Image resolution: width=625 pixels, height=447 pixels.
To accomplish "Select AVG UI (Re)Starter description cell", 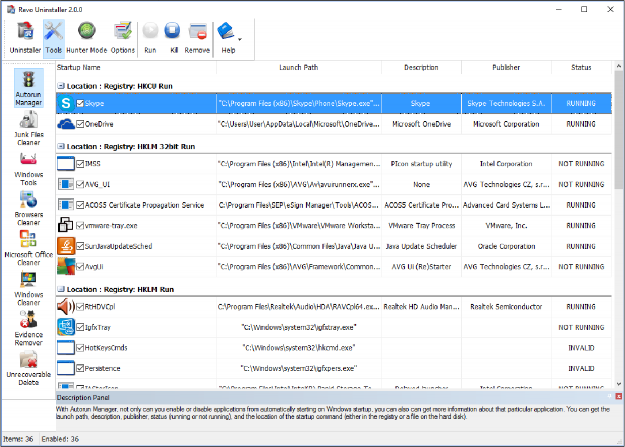I will pyautogui.click(x=421, y=266).
